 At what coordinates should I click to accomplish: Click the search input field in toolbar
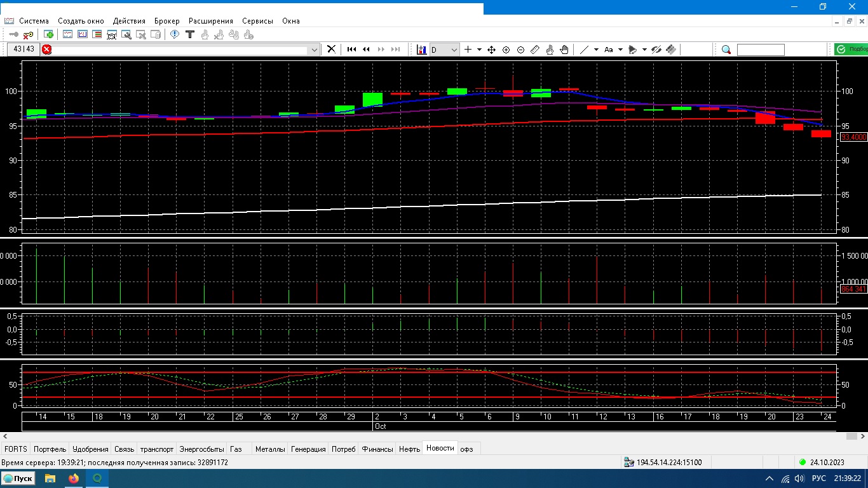(761, 50)
